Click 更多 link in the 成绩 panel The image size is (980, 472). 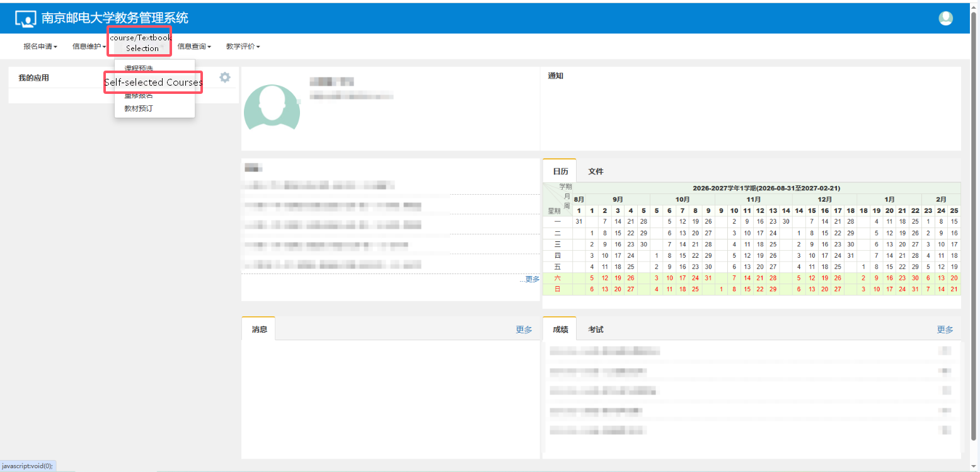[945, 330]
